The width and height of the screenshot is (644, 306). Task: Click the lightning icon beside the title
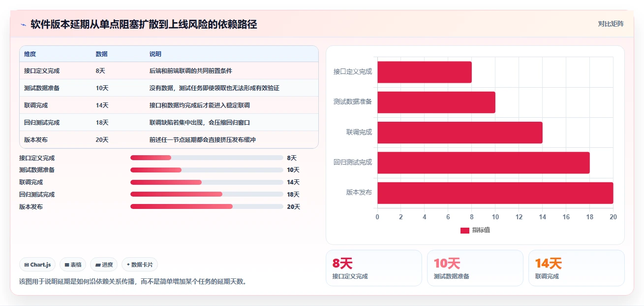[x=23, y=24]
